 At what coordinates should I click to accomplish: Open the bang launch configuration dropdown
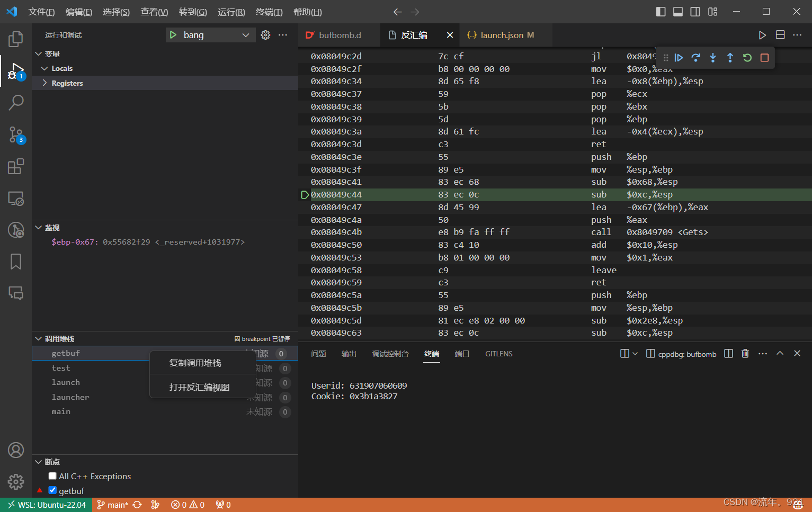tap(211, 35)
